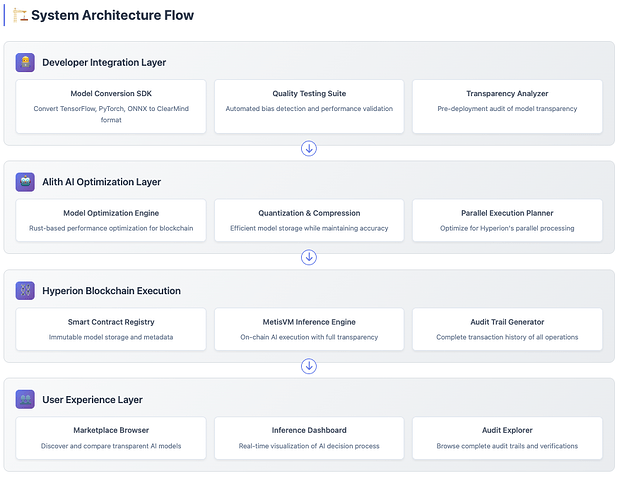The width and height of the screenshot is (622, 500).
Task: Click the Hyperion Blockchain Execution chain icon
Action: (x=25, y=290)
